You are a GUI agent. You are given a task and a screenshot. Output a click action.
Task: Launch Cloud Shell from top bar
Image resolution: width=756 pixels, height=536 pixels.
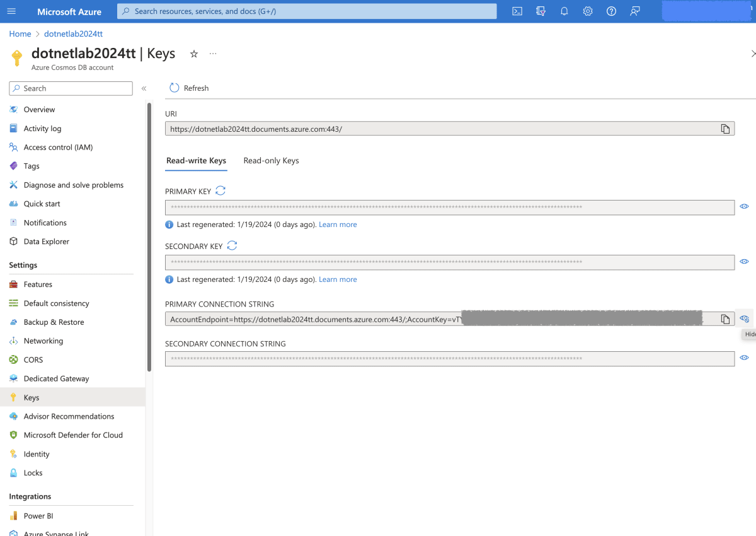click(517, 11)
